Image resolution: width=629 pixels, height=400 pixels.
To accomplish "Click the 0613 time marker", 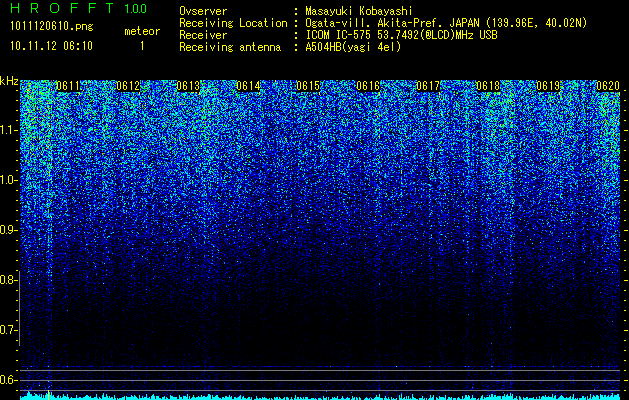I will 188,86.
